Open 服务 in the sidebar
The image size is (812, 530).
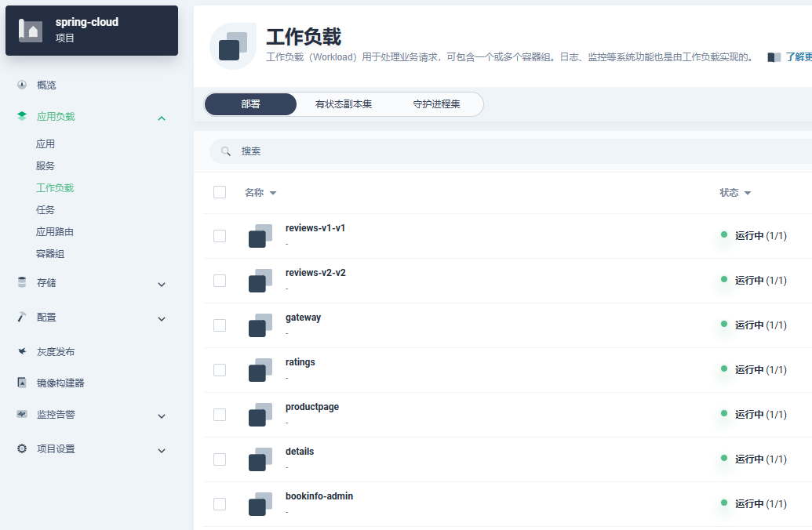click(x=45, y=165)
